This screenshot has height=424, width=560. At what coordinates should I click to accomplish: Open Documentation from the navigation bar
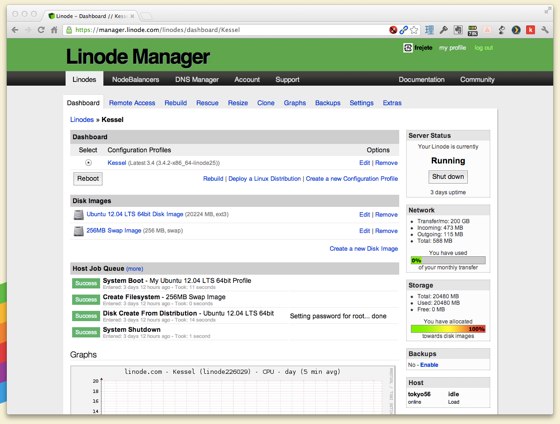pos(422,80)
